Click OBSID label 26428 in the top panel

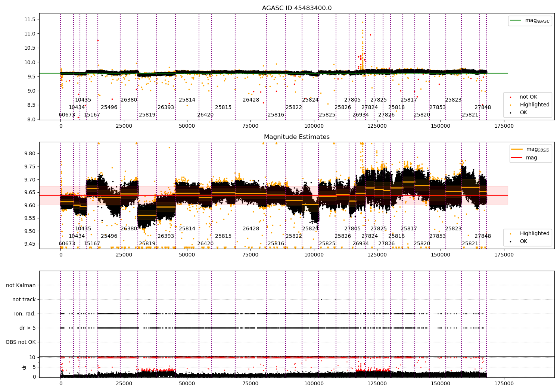pyautogui.click(x=251, y=100)
